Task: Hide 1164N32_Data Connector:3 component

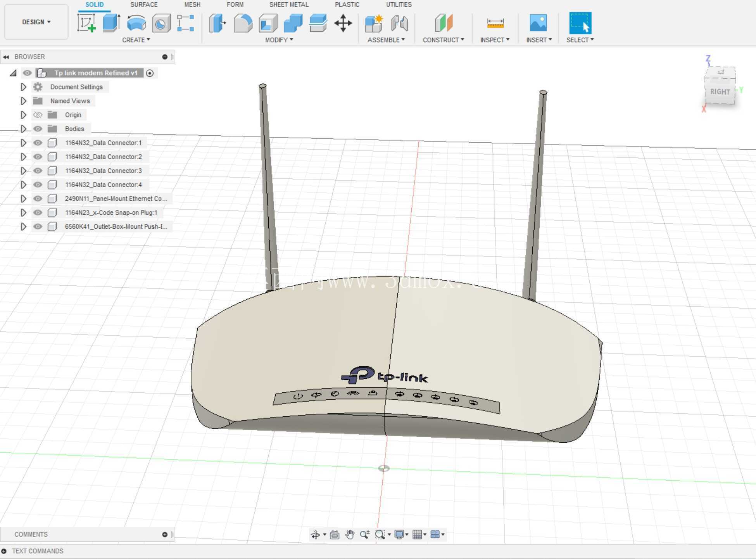Action: click(x=38, y=171)
